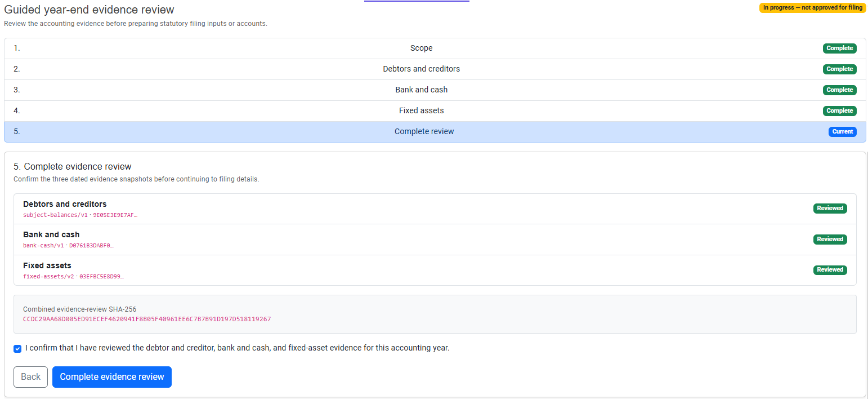The height and width of the screenshot is (399, 868).
Task: Click the 'Guided year-end evidence review' page heading
Action: coord(90,10)
